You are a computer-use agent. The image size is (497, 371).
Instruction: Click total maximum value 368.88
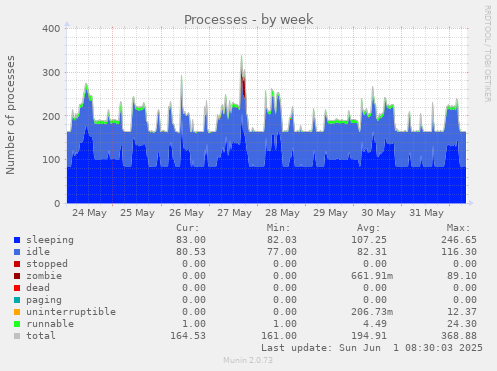tap(459, 336)
